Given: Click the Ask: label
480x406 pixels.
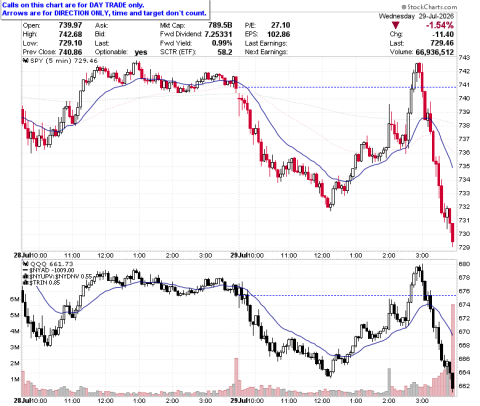Looking at the screenshot, I should point(101,25).
